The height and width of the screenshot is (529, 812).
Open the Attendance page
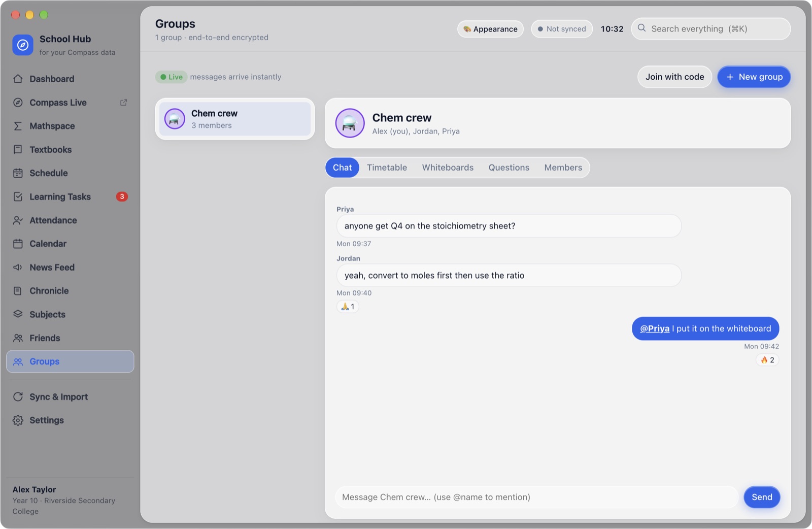click(70, 220)
